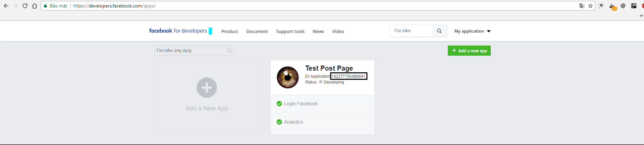Click the Bảo mật secure label
Screen dimensions: 644x145
point(58,6)
